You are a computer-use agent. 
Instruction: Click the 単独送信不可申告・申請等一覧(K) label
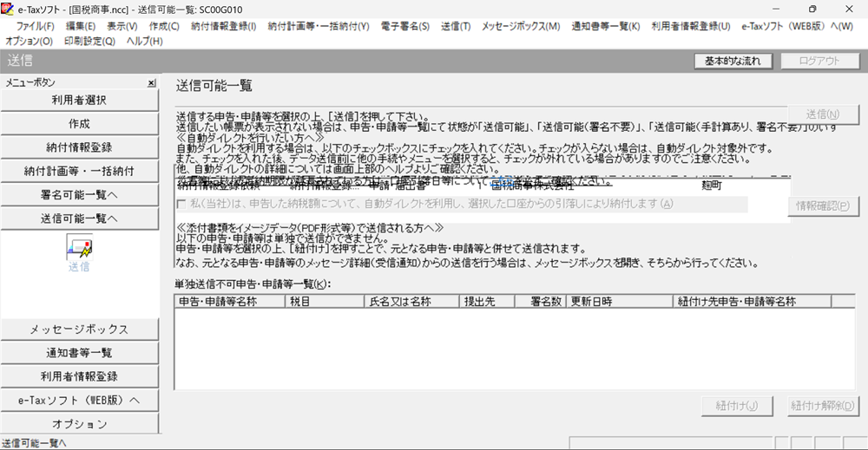point(253,284)
